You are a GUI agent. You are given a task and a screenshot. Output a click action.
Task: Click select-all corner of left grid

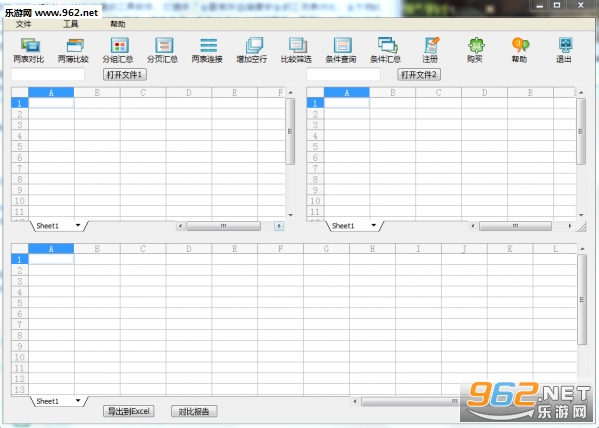pyautogui.click(x=19, y=92)
